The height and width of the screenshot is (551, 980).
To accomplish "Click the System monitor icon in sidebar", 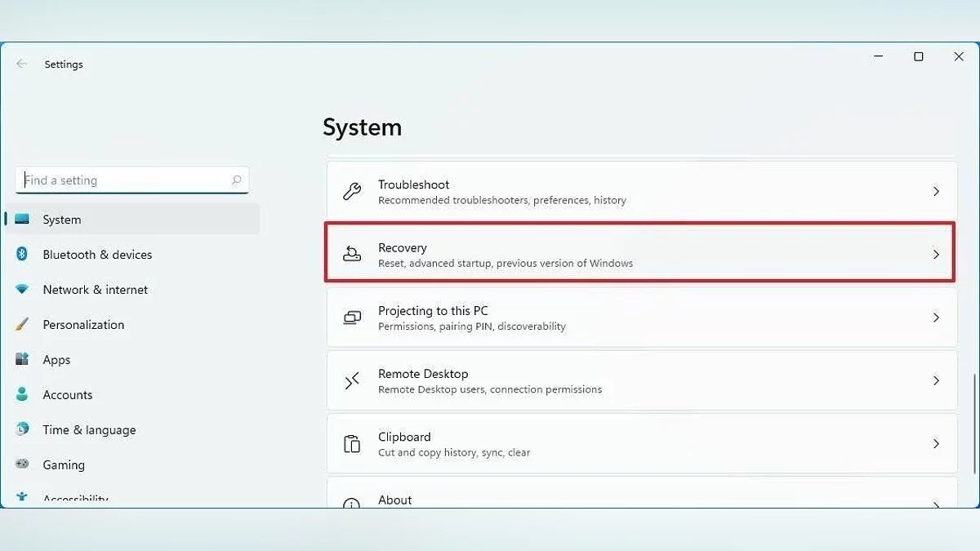I will click(x=22, y=220).
